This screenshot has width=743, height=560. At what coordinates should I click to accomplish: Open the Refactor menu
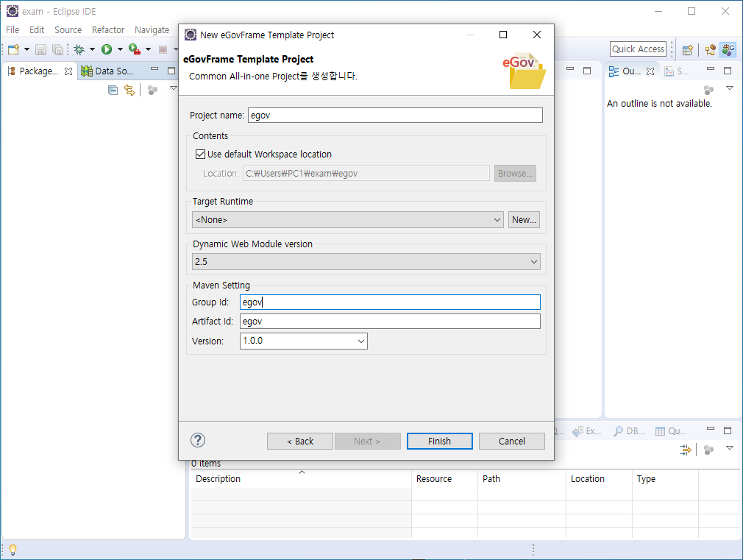pos(108,30)
